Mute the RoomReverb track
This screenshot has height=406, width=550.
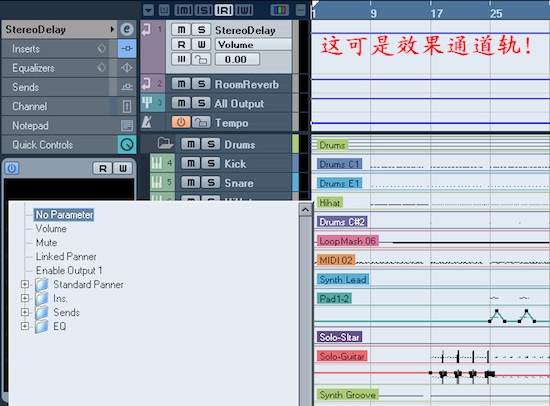[x=181, y=84]
